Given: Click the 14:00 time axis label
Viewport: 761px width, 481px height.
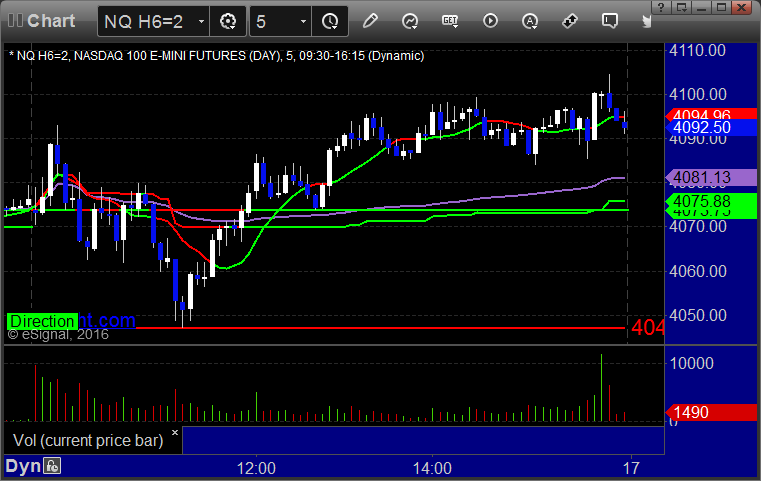Looking at the screenshot, I should (432, 468).
